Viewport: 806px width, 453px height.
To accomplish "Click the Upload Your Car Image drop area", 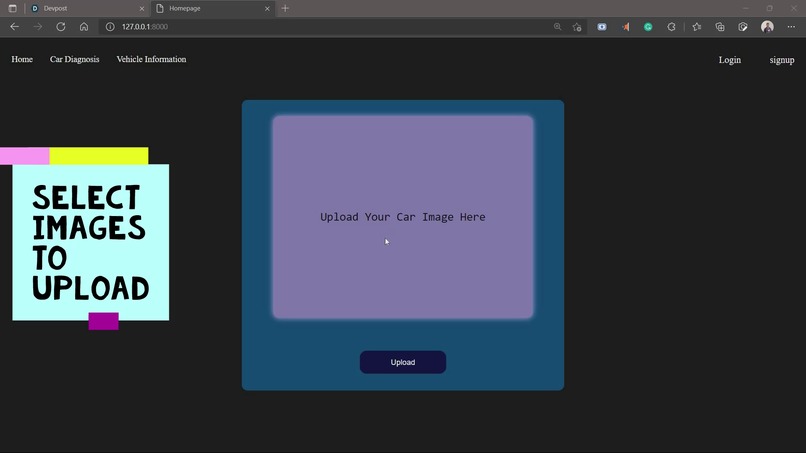I will tap(403, 217).
